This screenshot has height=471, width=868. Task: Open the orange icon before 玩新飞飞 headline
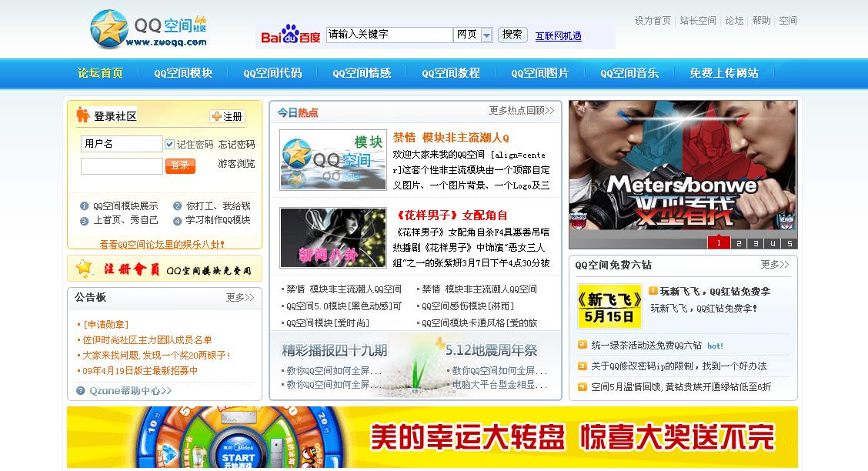[653, 291]
